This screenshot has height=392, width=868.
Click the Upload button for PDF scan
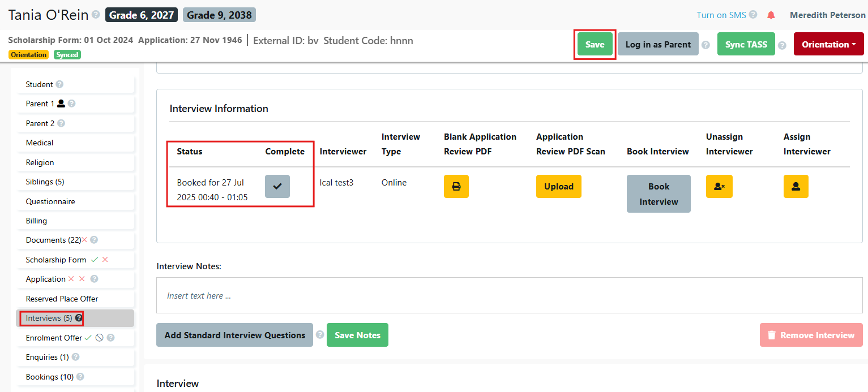click(x=558, y=187)
